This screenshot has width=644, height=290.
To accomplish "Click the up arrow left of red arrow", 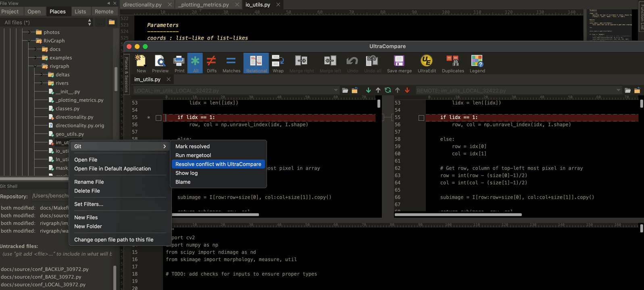I will pos(398,90).
